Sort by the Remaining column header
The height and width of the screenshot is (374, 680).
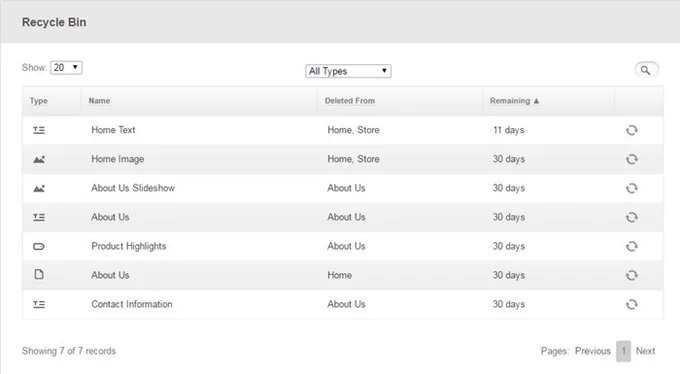(x=514, y=101)
